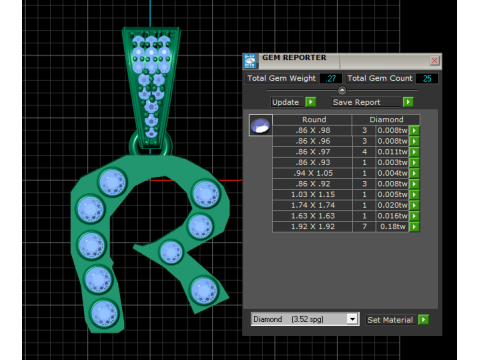Screen dimensions: 480x360
Task: Click the Round column header
Action: click(312, 120)
